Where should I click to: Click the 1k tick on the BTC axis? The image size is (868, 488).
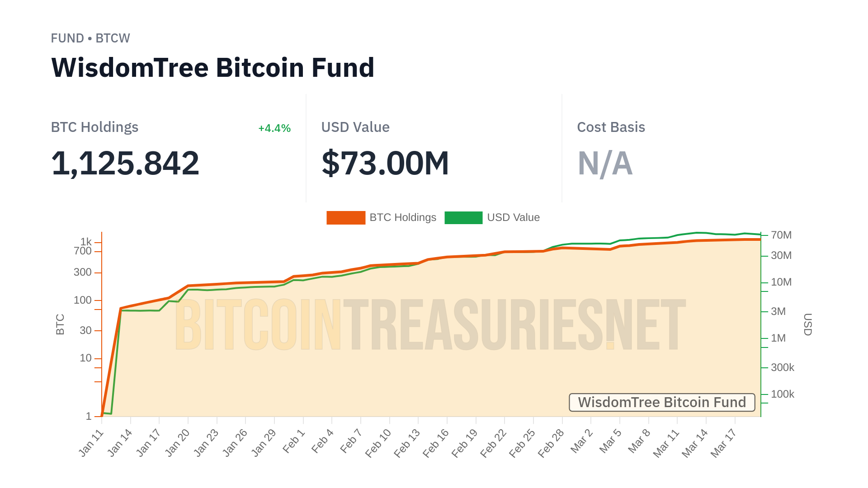point(86,242)
